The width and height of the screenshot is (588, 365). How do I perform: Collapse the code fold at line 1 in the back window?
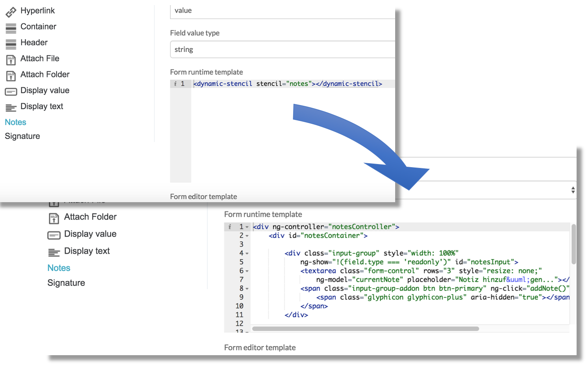pyautogui.click(x=247, y=227)
